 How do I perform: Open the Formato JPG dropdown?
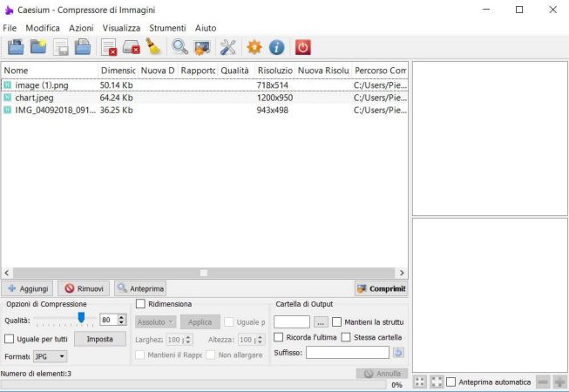pyautogui.click(x=50, y=356)
